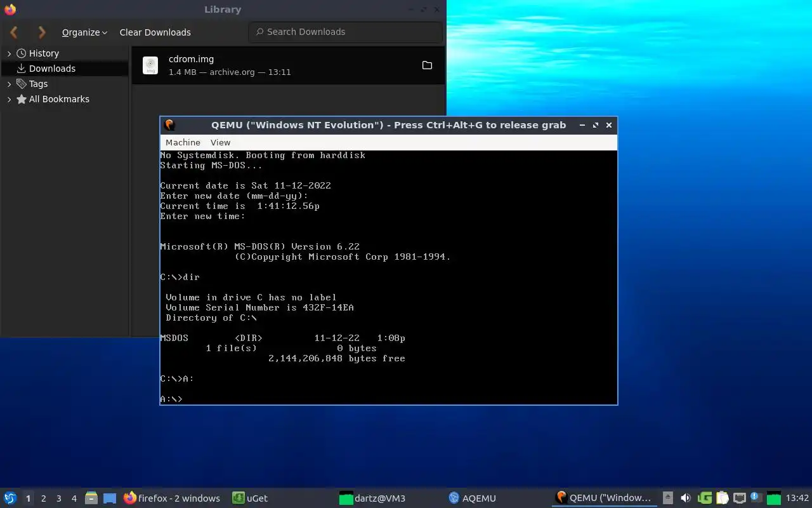Viewport: 812px width, 508px height.
Task: Expand the Tags tree node
Action: 9,84
